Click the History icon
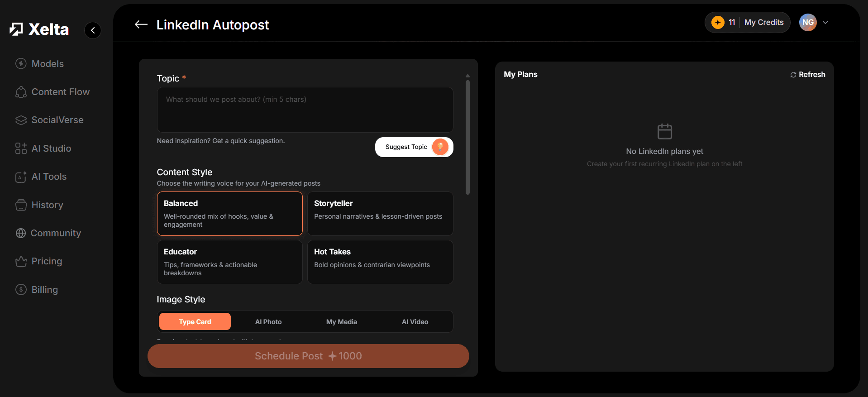 click(x=21, y=205)
